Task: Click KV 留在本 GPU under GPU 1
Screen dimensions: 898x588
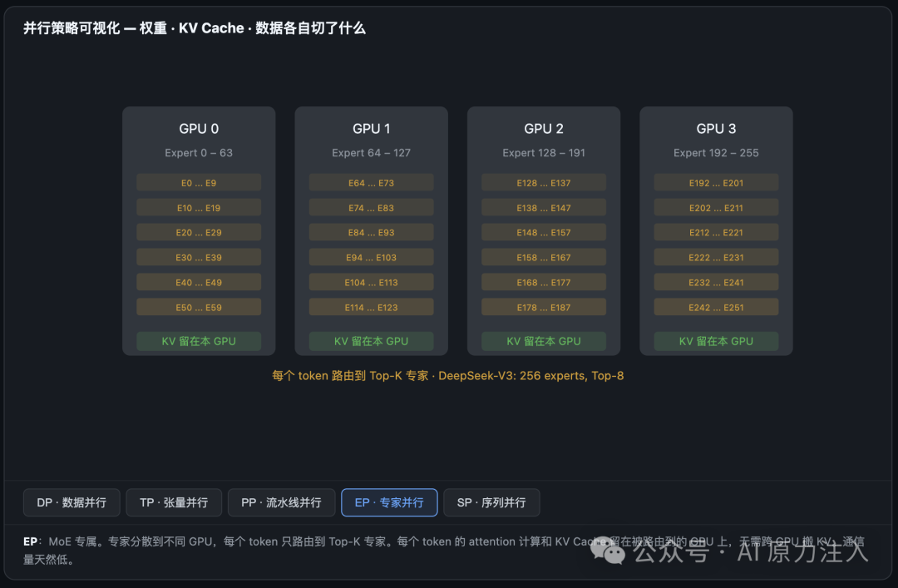Action: (371, 341)
